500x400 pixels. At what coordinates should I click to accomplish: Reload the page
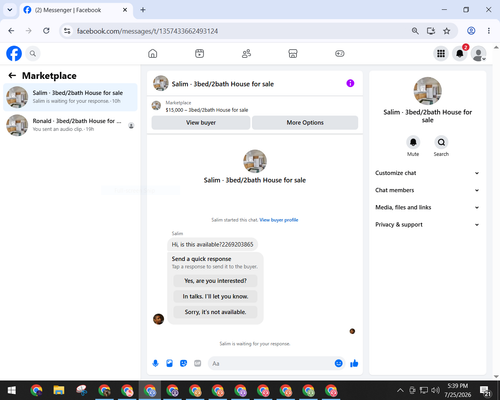click(46, 31)
